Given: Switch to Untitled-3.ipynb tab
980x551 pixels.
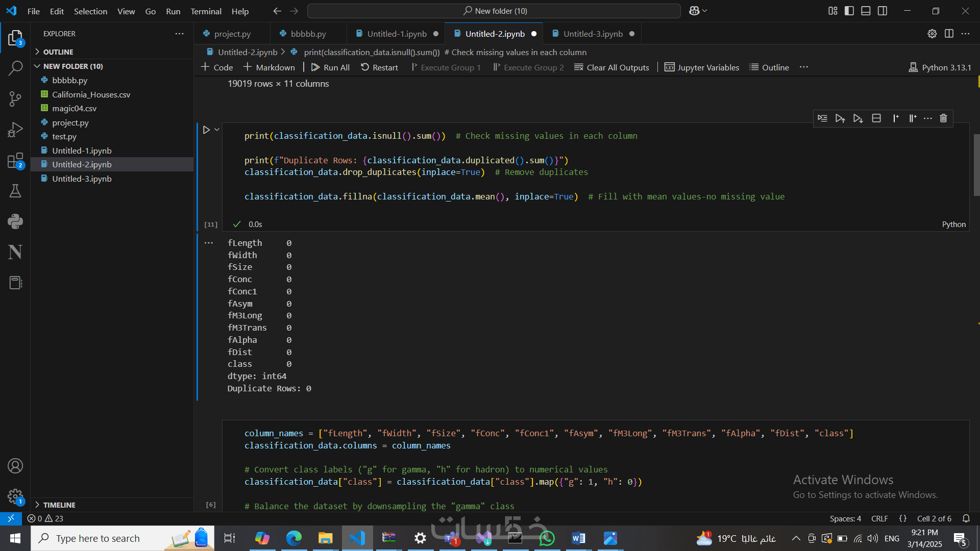Looking at the screenshot, I should click(593, 34).
